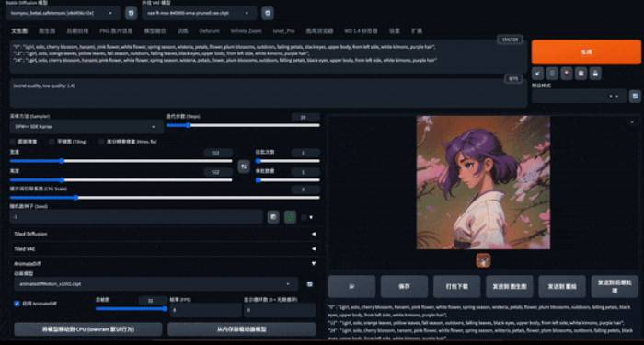Viewport: 644px width, 345px height.
Task: Toggle the Enable AnimateDiff checkbox
Action: (x=17, y=304)
